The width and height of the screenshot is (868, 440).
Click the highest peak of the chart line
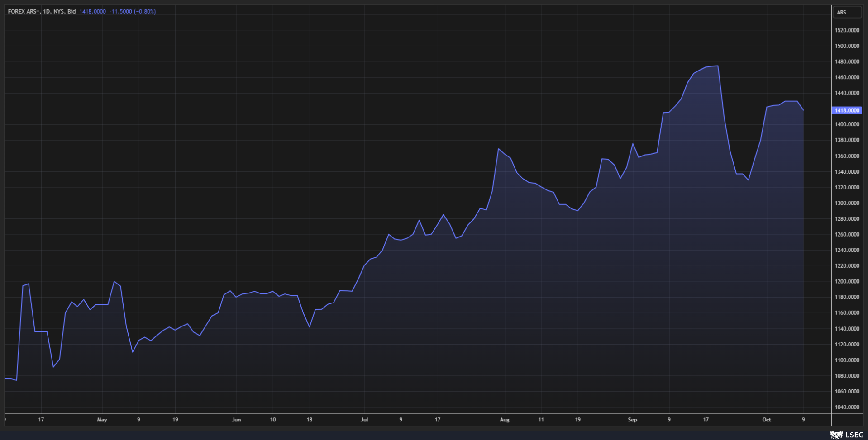tap(718, 66)
